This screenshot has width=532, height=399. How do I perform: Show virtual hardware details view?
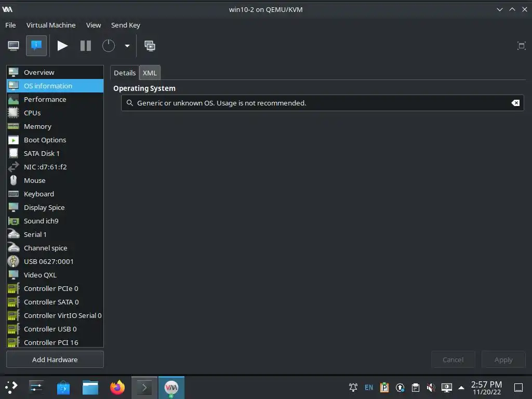click(x=36, y=46)
